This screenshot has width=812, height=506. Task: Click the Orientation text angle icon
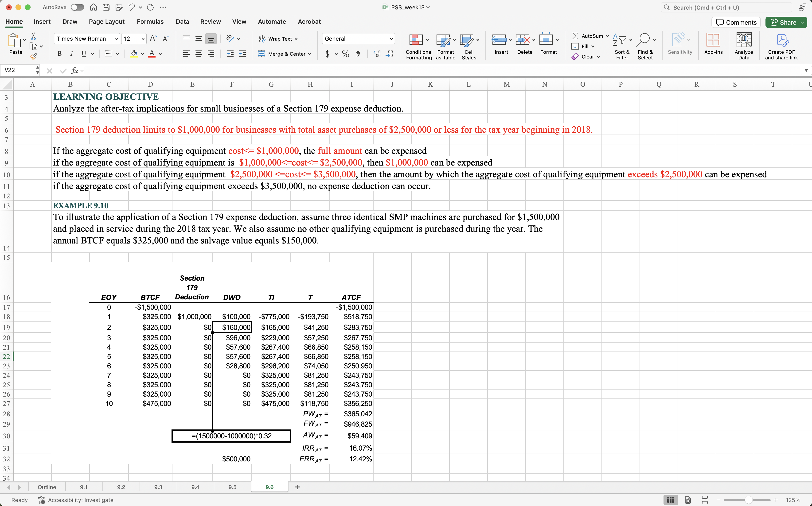point(230,39)
